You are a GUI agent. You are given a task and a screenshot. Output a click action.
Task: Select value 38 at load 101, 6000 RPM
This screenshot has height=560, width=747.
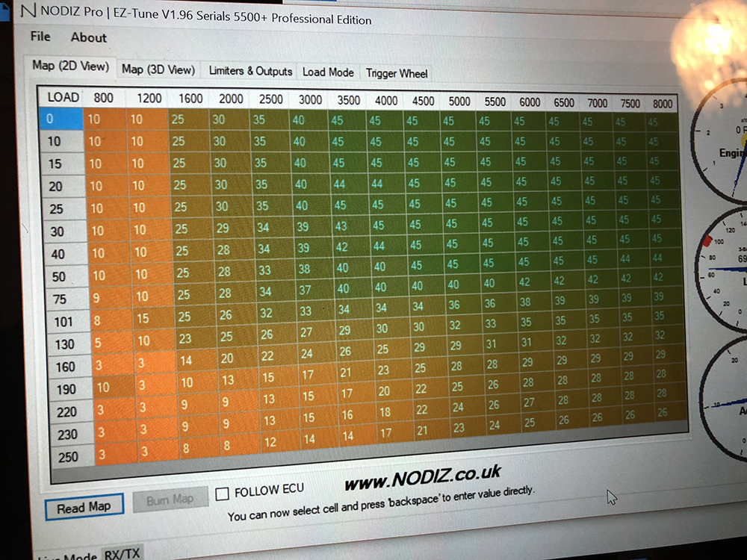(x=533, y=302)
